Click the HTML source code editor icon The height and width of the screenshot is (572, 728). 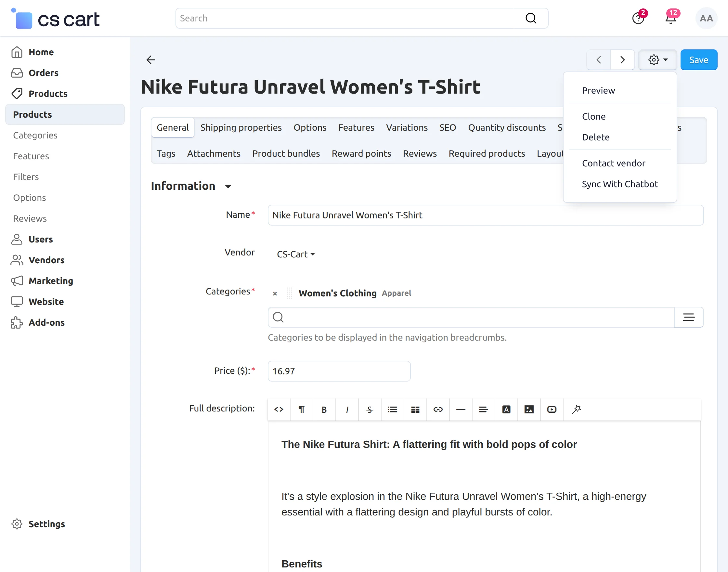point(279,409)
